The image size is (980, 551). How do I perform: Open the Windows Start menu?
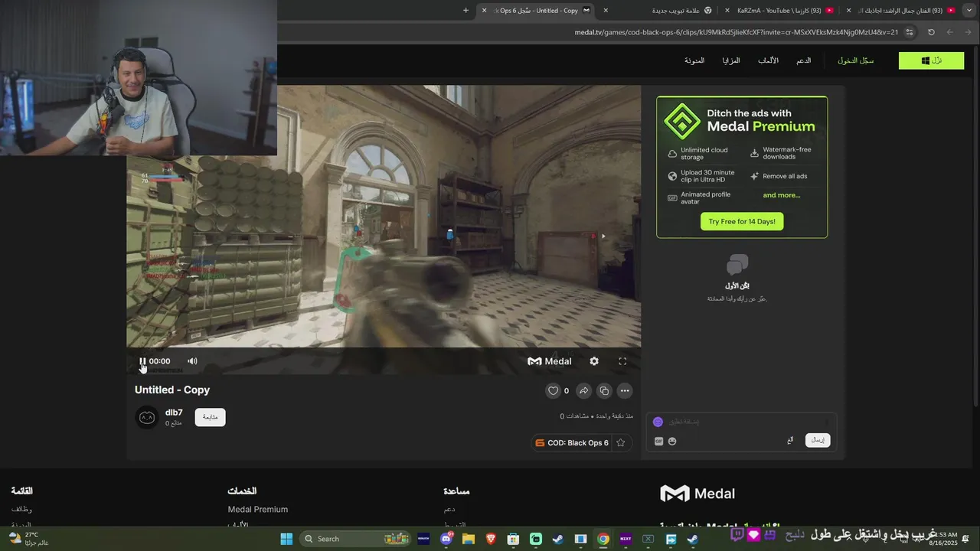[x=286, y=539]
